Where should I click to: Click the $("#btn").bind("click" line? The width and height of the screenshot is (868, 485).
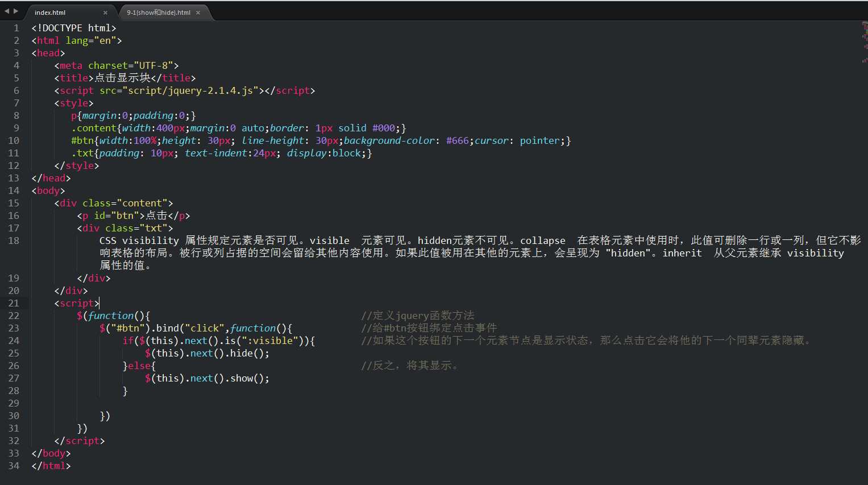point(196,328)
